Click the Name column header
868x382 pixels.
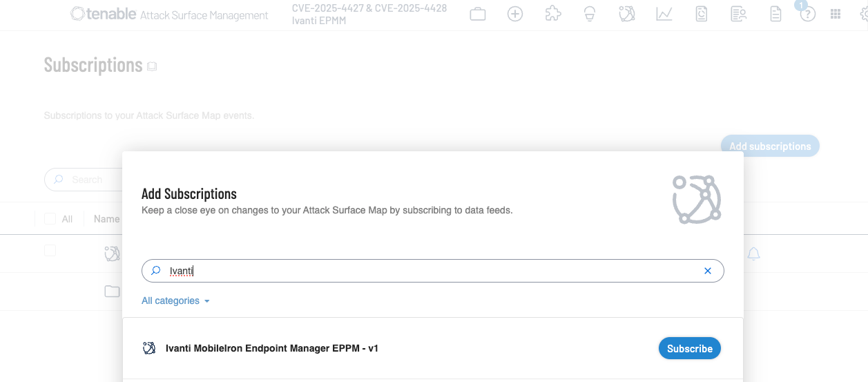click(x=106, y=219)
